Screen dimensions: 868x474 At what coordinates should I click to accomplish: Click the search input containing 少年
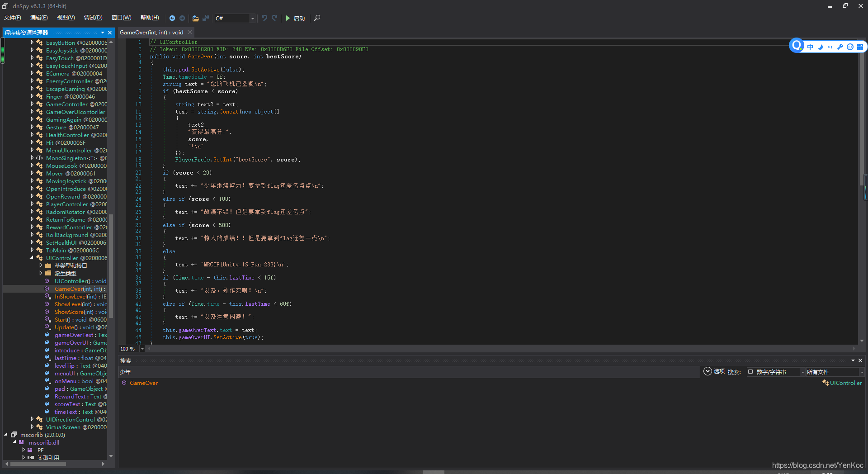pyautogui.click(x=409, y=372)
